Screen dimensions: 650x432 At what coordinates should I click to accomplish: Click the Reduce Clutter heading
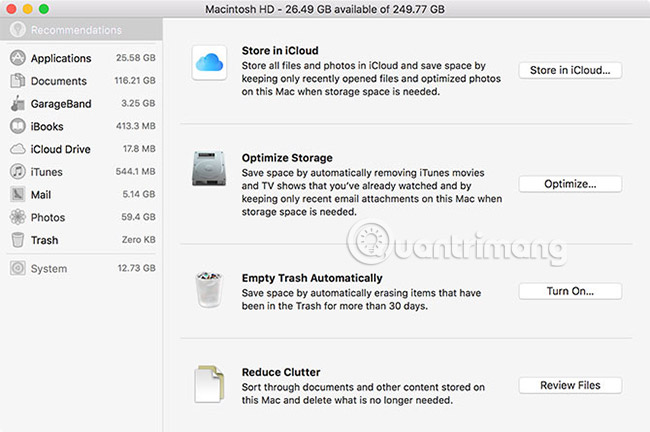click(281, 372)
